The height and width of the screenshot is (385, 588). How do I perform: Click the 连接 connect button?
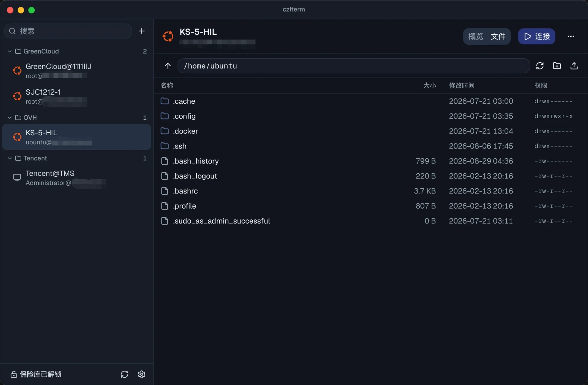[x=537, y=36]
